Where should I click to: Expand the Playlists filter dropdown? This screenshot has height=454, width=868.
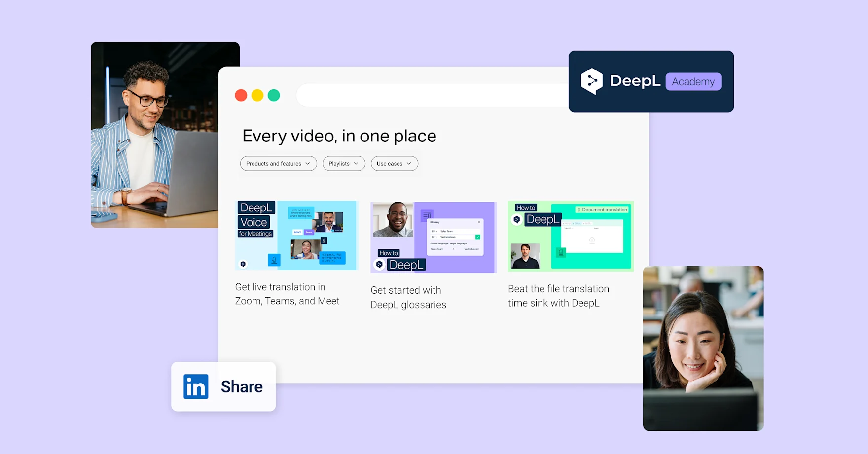tap(344, 164)
